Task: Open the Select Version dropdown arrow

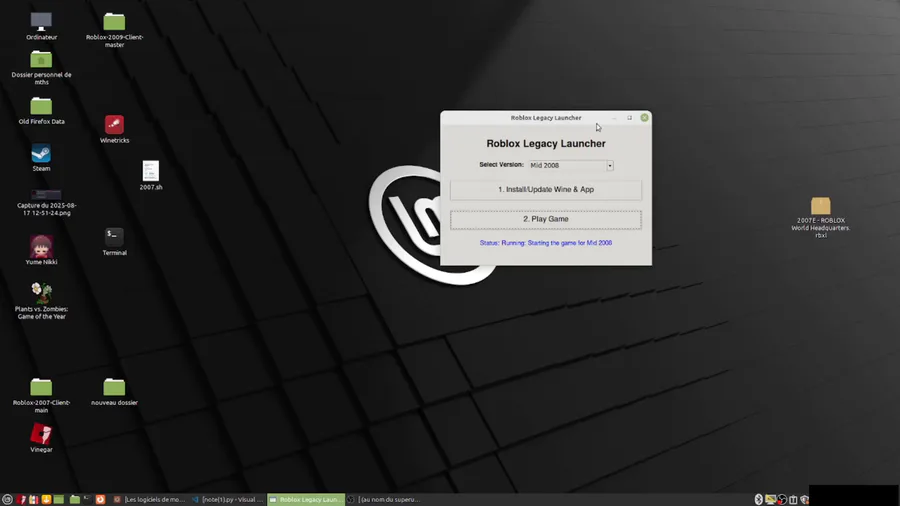Action: click(x=610, y=165)
